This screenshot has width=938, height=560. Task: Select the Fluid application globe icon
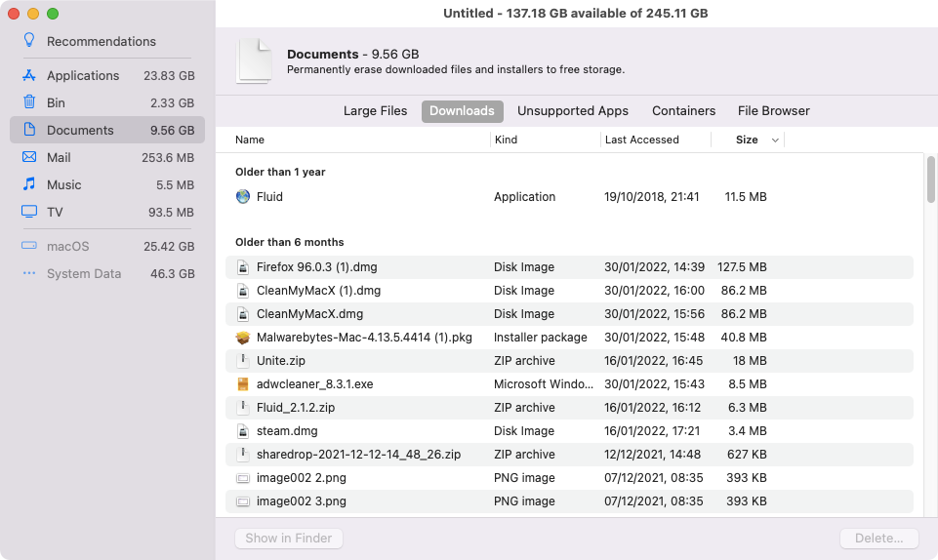coord(243,197)
